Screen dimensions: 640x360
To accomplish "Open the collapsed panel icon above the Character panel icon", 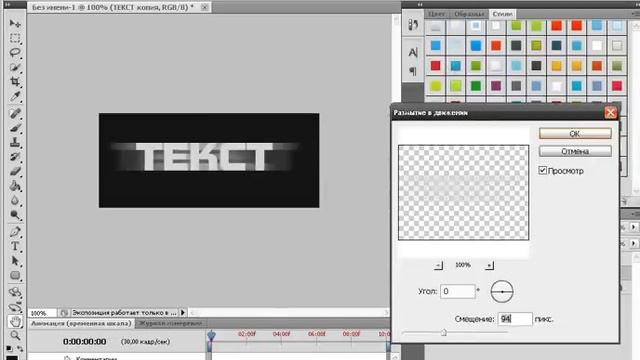I will [x=413, y=25].
